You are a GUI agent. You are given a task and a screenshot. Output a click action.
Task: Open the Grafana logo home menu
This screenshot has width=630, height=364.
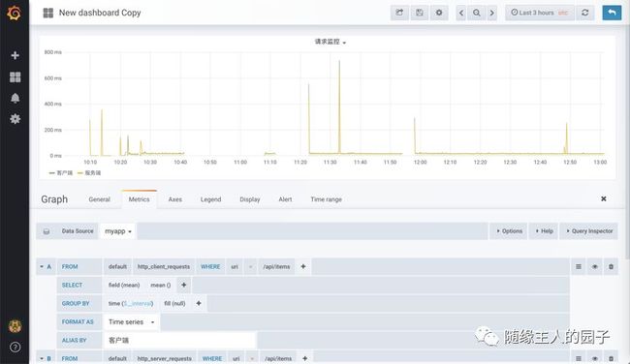point(15,14)
